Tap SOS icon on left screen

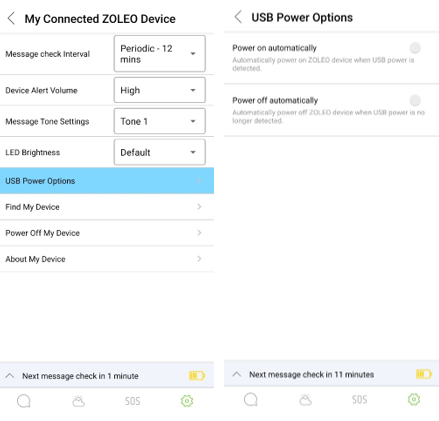tap(132, 401)
